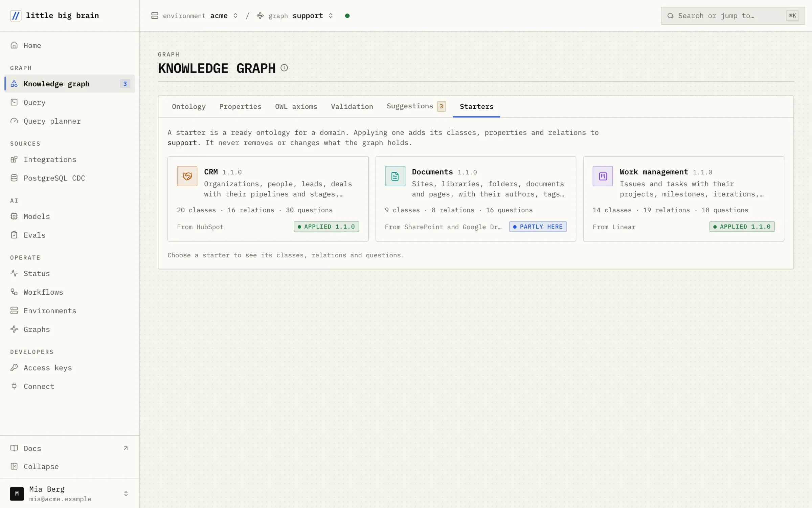Open the Validation tab
The image size is (812, 508).
(x=352, y=107)
